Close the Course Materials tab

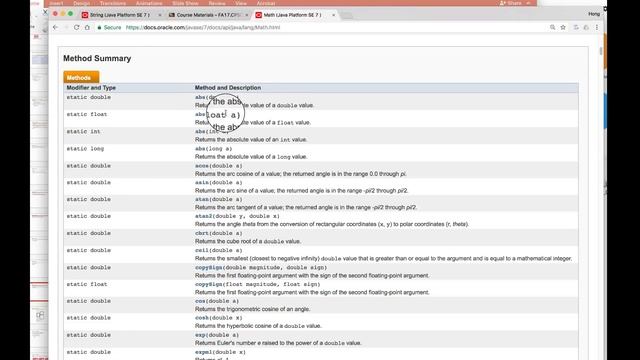(247, 15)
